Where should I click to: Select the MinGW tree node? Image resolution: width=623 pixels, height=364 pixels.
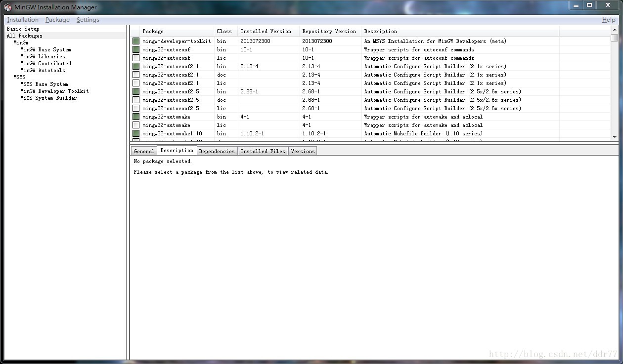pos(21,42)
